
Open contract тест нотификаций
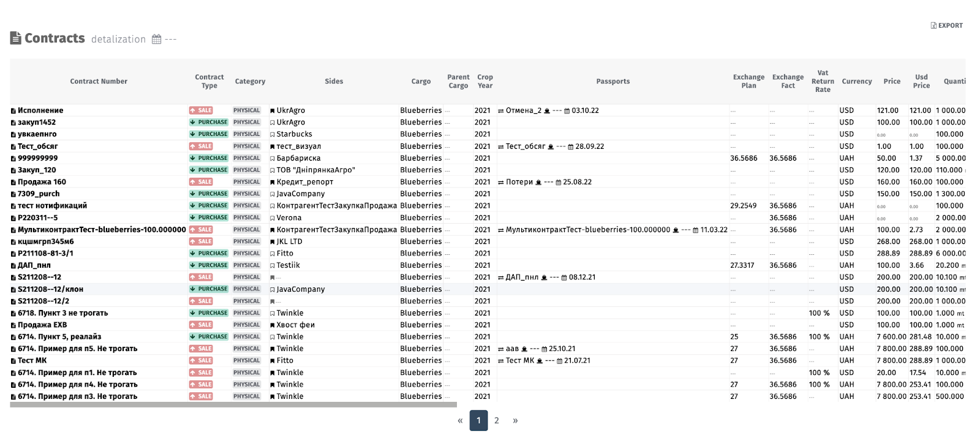52,206
